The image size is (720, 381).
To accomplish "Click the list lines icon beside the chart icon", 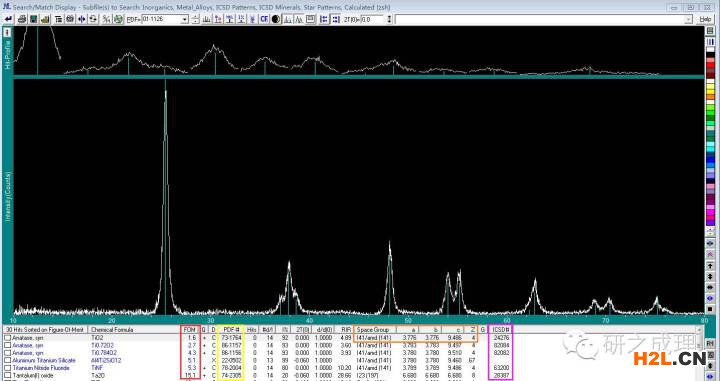I will pyautogui.click(x=58, y=19).
